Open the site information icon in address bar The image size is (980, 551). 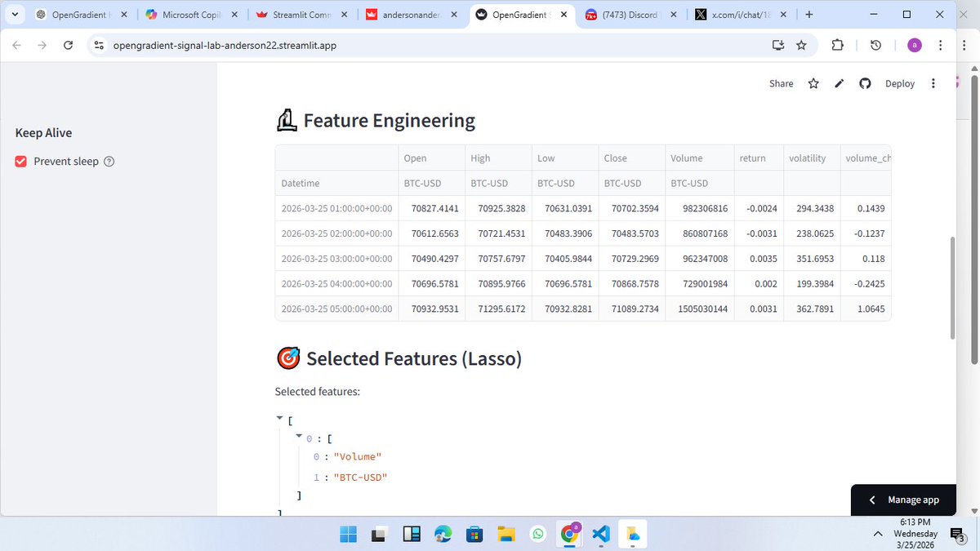click(x=99, y=46)
